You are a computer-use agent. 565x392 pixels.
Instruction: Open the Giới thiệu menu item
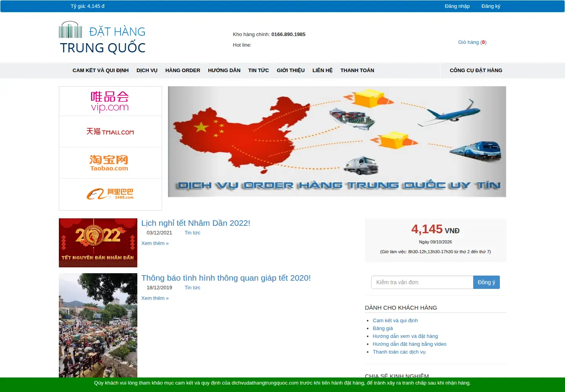[x=291, y=71]
